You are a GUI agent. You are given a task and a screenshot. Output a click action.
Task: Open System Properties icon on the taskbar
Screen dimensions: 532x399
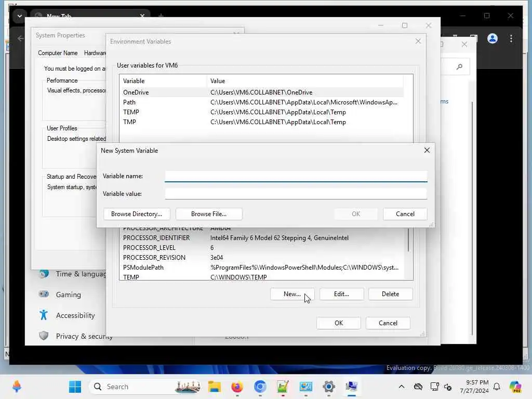(352, 387)
